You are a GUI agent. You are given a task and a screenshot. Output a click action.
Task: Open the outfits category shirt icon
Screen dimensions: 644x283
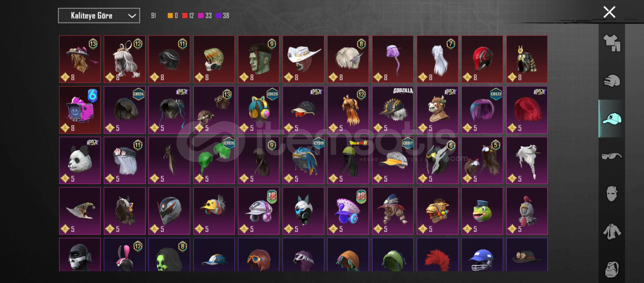(x=612, y=43)
